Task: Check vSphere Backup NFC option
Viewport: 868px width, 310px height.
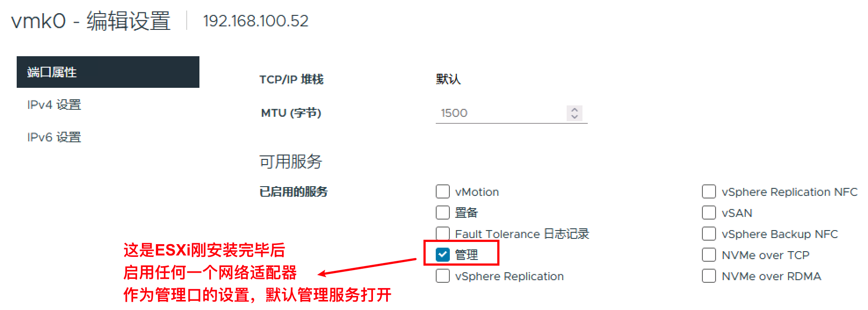Action: 709,234
